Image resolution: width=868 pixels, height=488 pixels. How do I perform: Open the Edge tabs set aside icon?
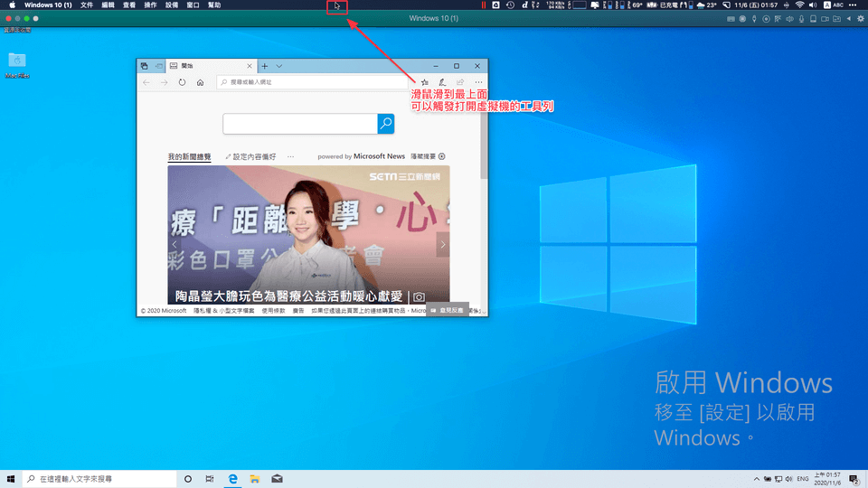pyautogui.click(x=144, y=66)
